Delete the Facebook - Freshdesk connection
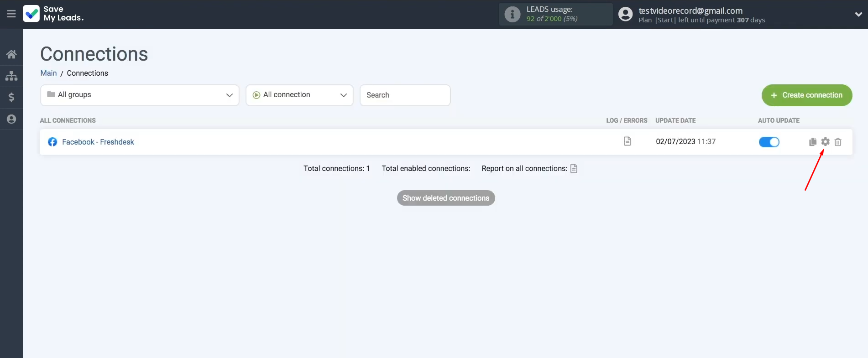Image resolution: width=868 pixels, height=358 pixels. pos(838,142)
